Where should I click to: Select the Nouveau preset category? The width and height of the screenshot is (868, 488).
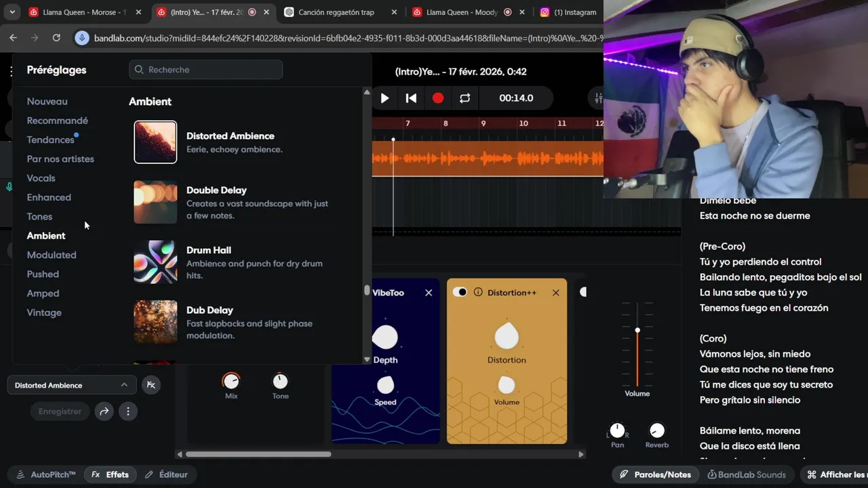47,101
